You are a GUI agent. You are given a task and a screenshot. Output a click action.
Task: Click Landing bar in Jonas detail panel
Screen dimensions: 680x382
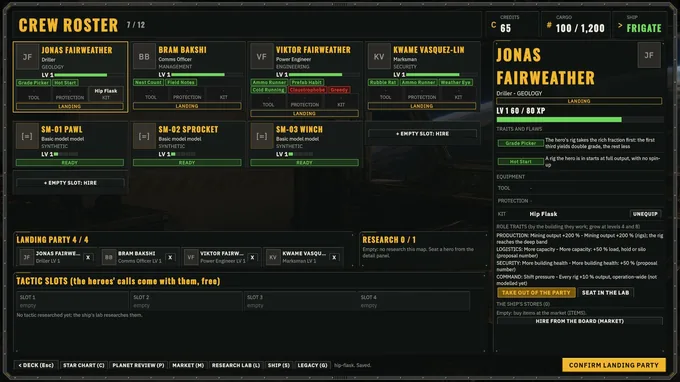coord(579,101)
